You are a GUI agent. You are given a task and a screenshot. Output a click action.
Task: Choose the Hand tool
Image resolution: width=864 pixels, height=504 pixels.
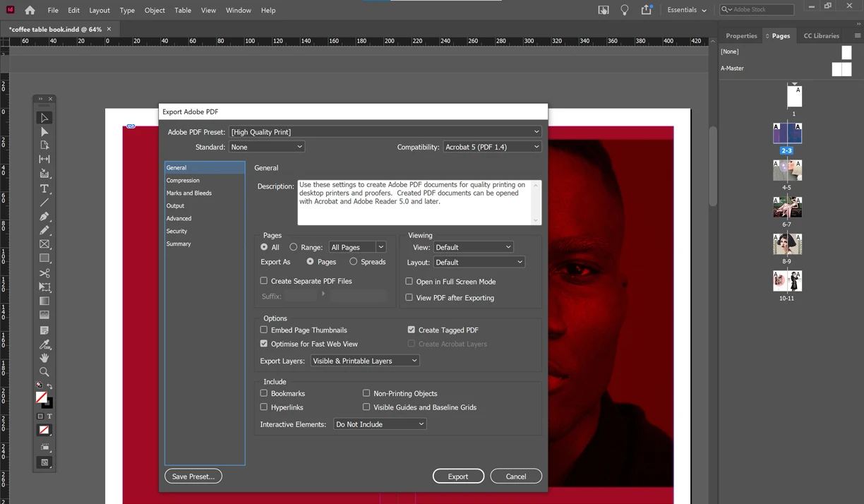point(44,358)
